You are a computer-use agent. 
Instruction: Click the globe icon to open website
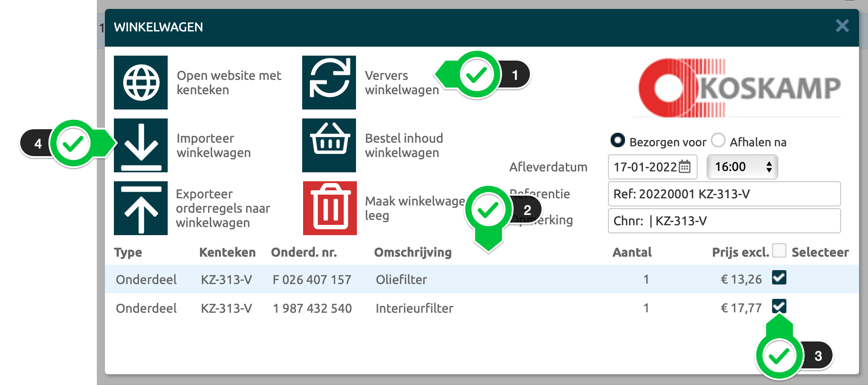click(x=141, y=83)
